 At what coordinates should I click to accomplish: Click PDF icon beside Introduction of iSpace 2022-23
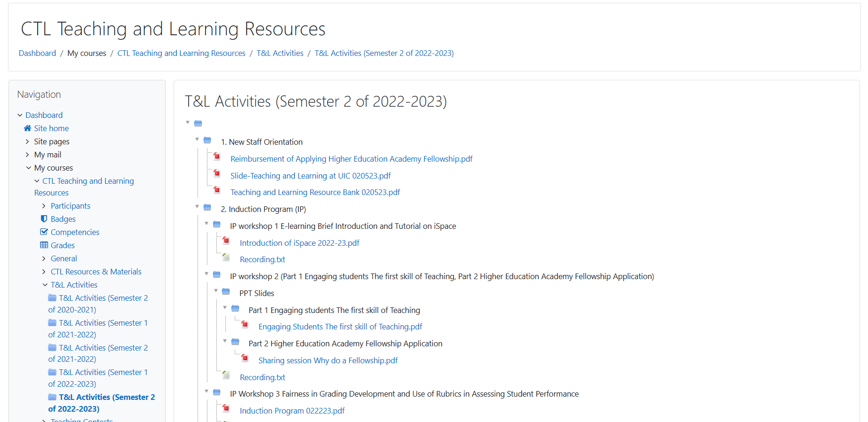pos(226,241)
